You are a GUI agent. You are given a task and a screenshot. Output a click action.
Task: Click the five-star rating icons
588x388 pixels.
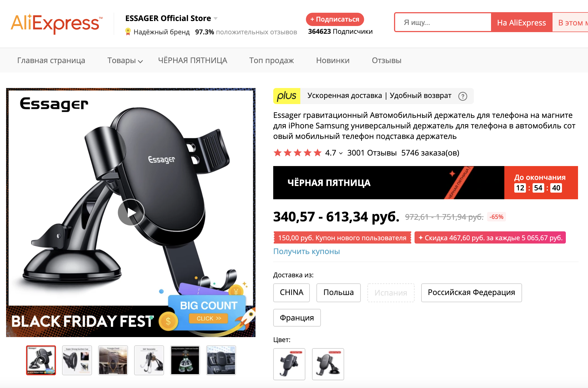297,153
